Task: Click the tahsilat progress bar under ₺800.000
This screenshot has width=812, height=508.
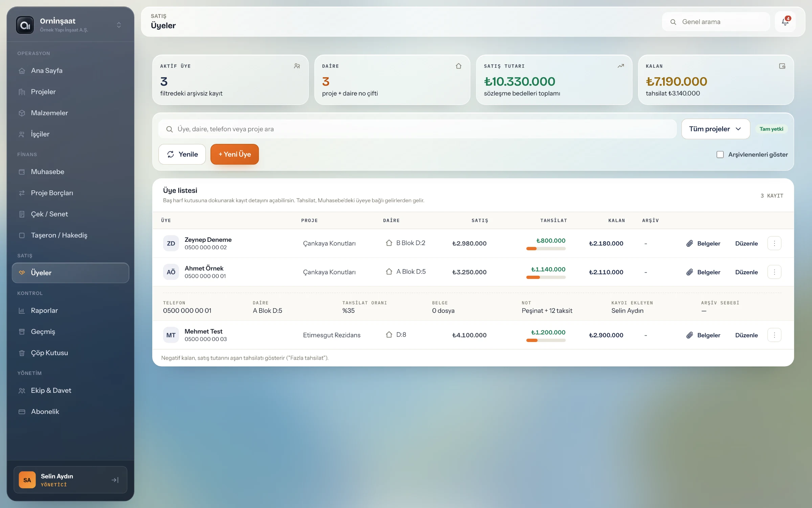Action: click(546, 249)
